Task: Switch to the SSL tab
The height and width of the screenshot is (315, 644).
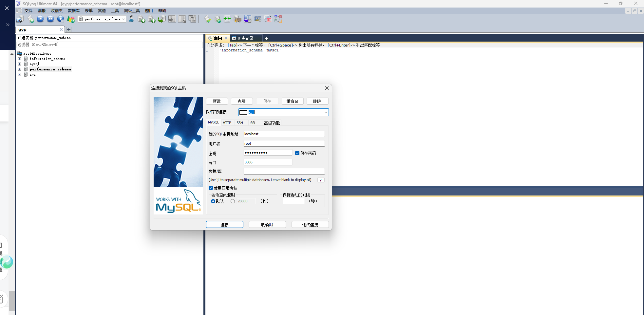Action: click(253, 123)
